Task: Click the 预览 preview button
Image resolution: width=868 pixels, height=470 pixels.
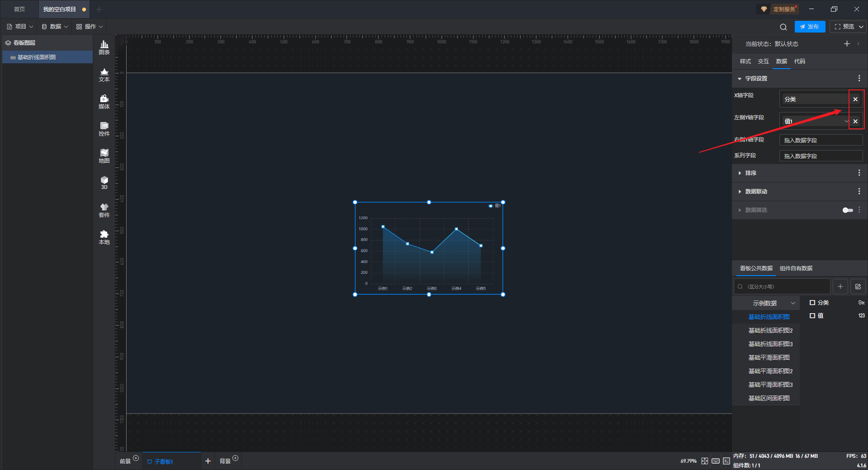Action: point(844,27)
